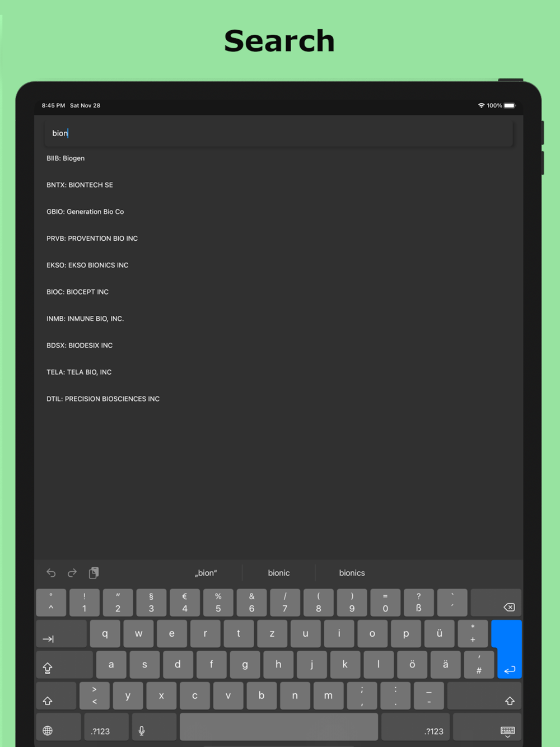Tap the hide keyboard key
This screenshot has height=747, width=560.
[x=487, y=727]
